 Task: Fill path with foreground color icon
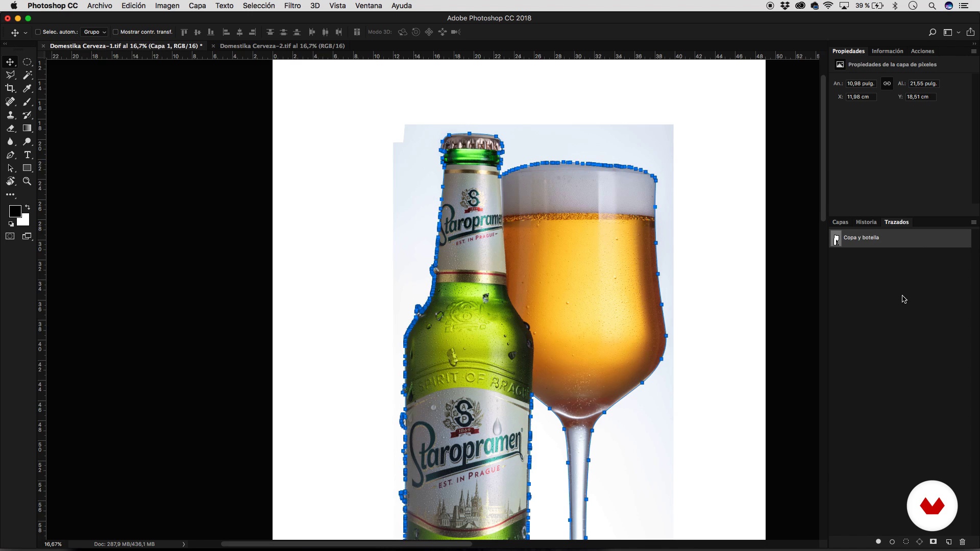coord(878,542)
